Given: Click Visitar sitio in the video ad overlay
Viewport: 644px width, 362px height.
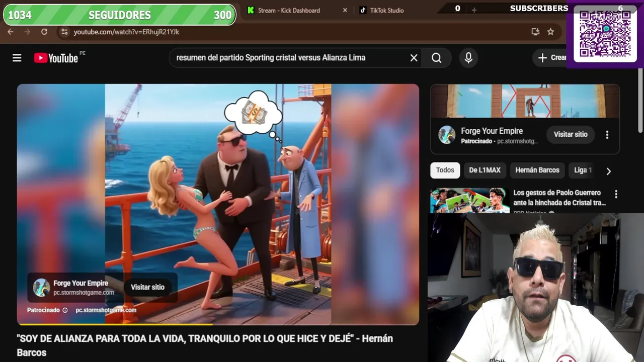Looking at the screenshot, I should pyautogui.click(x=147, y=287).
